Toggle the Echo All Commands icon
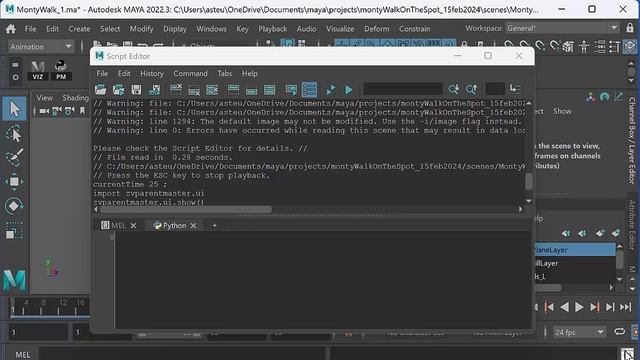 291,89
